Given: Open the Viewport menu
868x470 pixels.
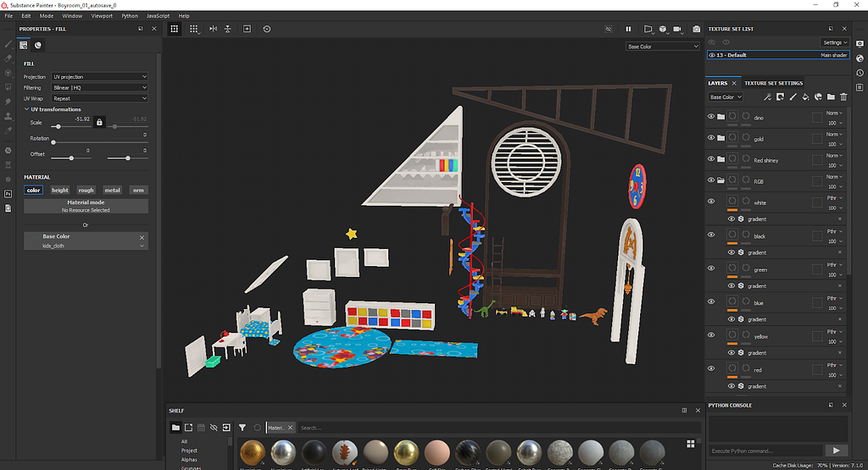Looking at the screenshot, I should 102,16.
